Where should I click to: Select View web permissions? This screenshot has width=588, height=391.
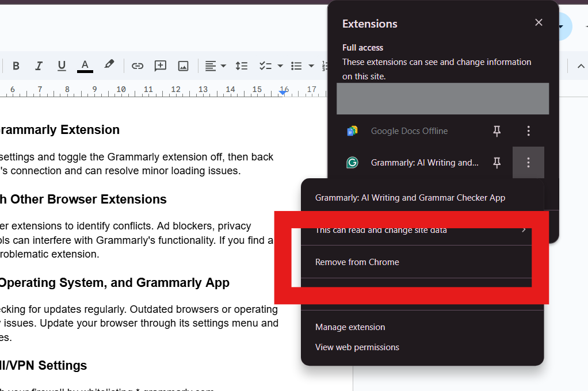(357, 347)
